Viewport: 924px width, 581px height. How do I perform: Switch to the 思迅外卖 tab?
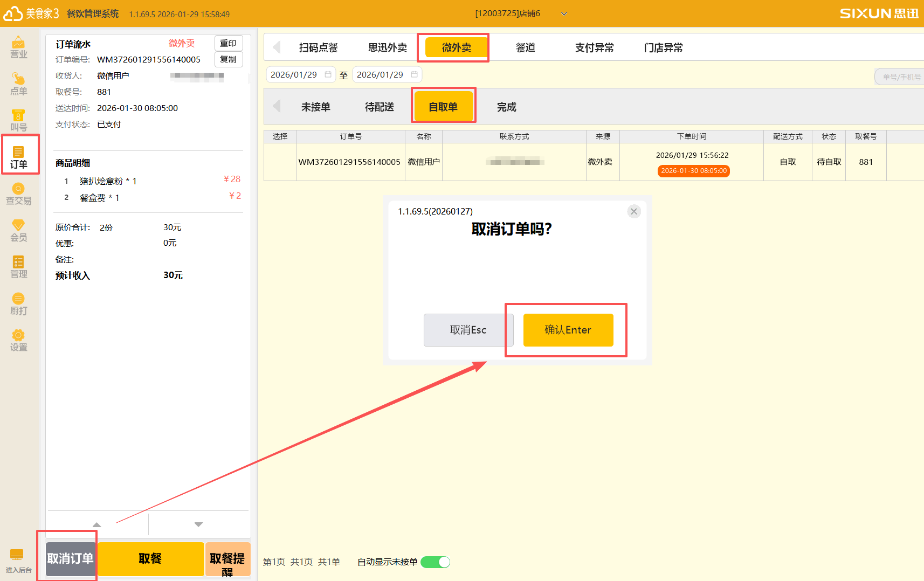coord(387,48)
